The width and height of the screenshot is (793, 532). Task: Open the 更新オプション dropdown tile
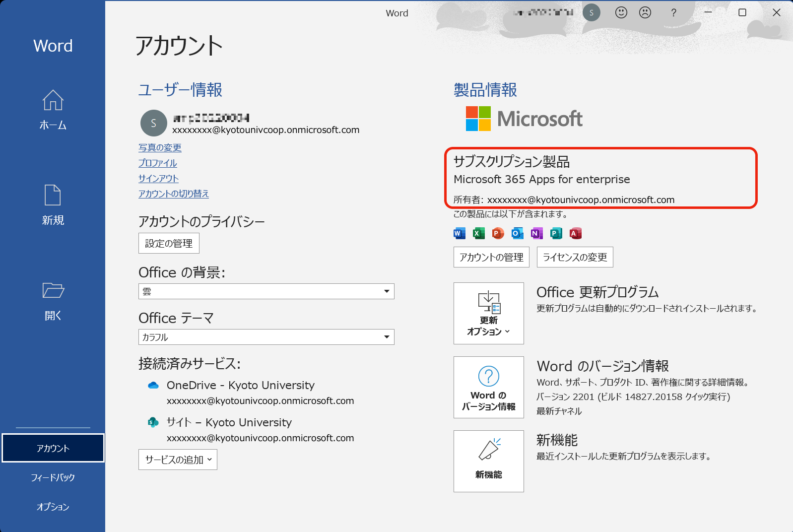[x=489, y=313]
